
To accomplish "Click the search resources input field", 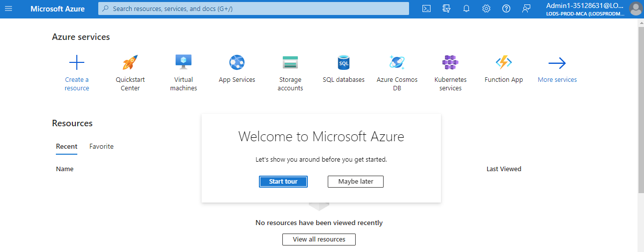I will pyautogui.click(x=253, y=8).
